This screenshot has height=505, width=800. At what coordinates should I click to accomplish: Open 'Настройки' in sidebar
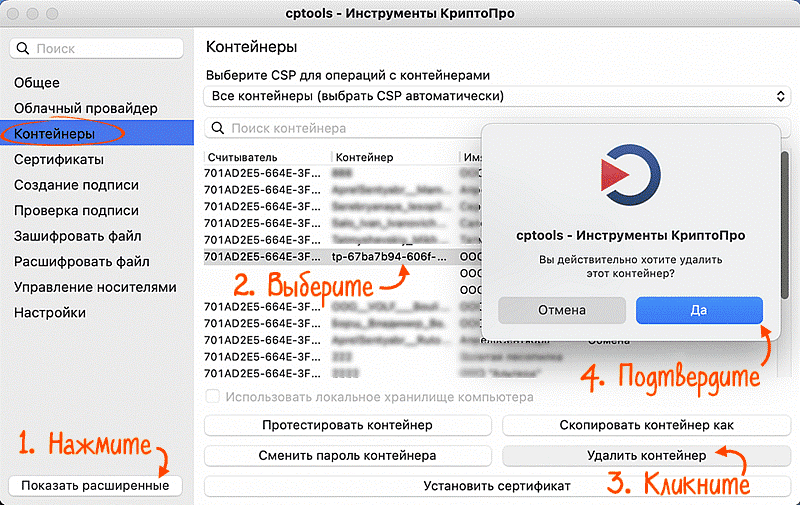click(50, 312)
